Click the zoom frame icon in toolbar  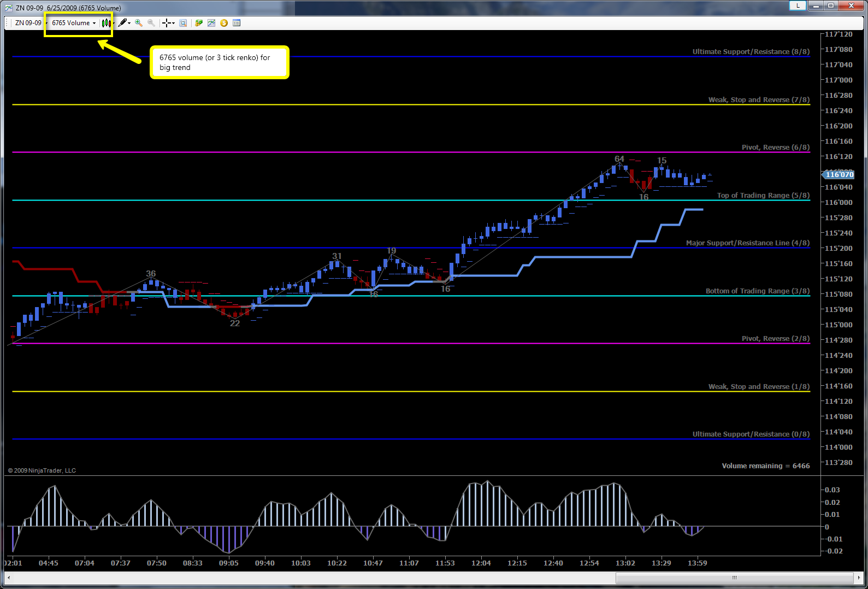183,23
